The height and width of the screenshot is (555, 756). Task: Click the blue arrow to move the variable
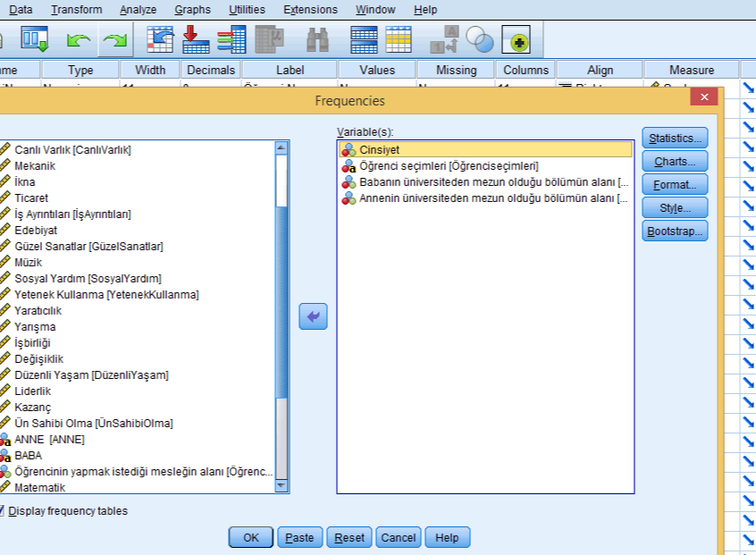coord(313,316)
